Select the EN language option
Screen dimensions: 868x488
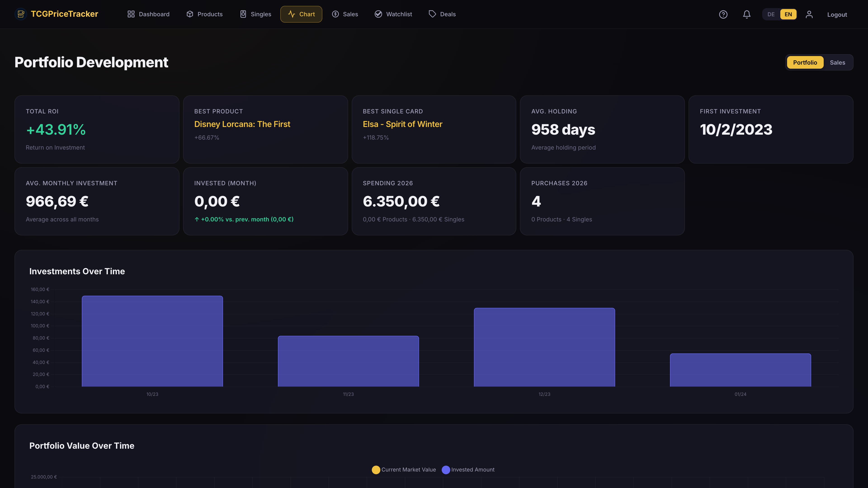788,14
